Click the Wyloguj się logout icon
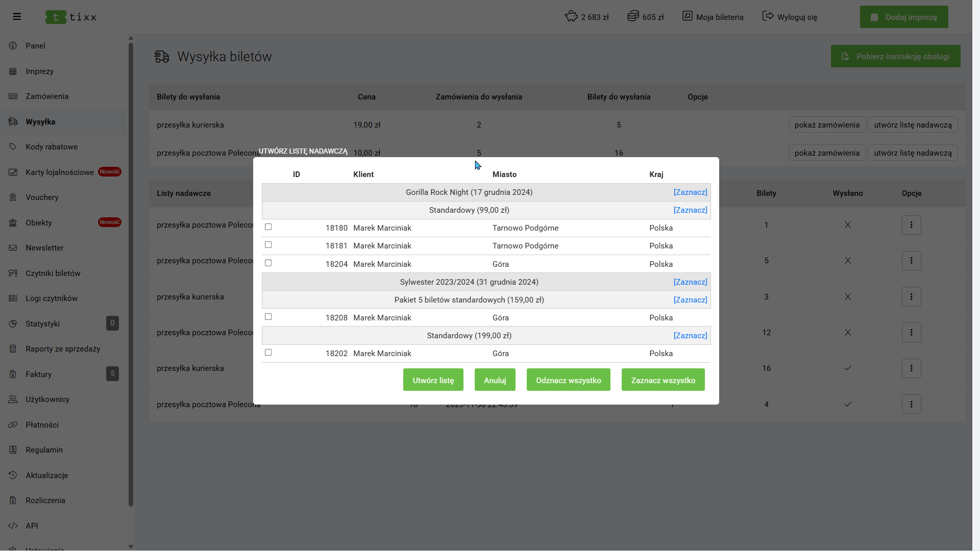This screenshot has width=980, height=551. click(x=768, y=16)
